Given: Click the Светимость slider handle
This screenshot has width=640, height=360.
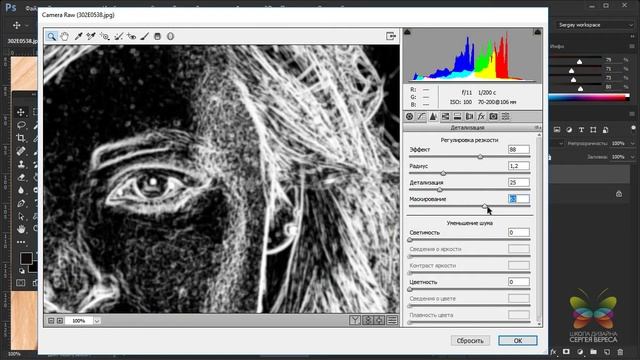Looking at the screenshot, I should [x=410, y=240].
